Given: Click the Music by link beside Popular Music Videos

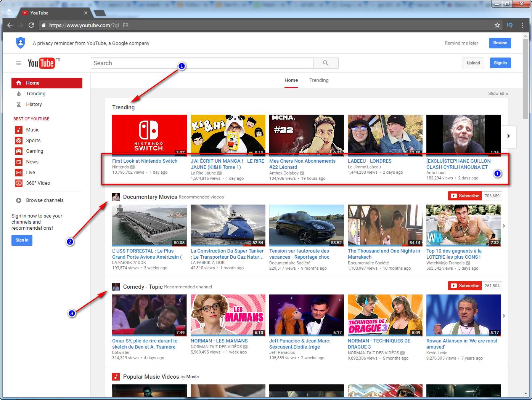Looking at the screenshot, I should [193, 377].
